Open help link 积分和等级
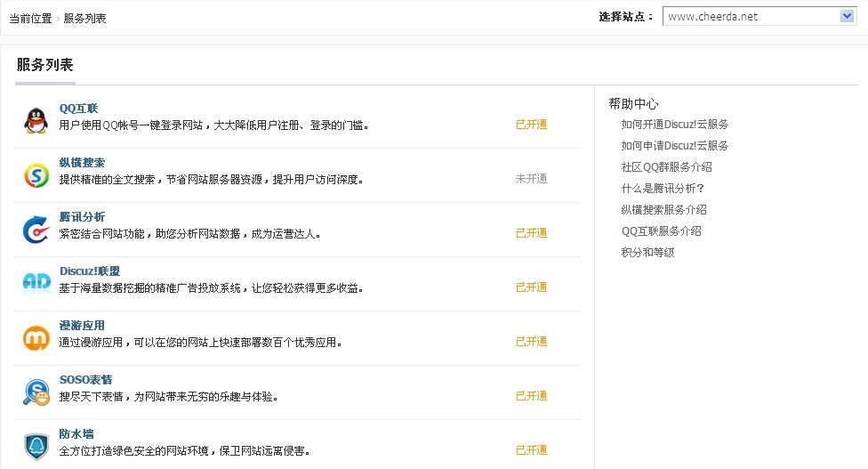Viewport: 868px width, 469px height. pyautogui.click(x=647, y=253)
